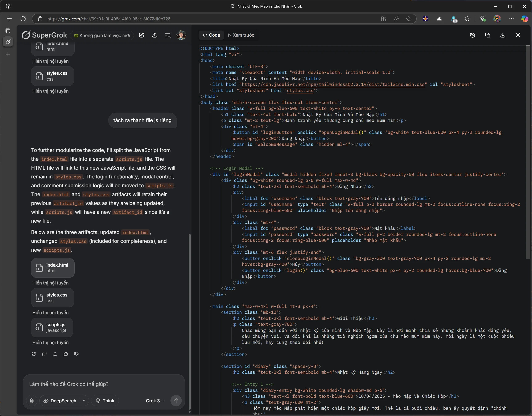
Task: Open split screen icon in address bar
Action: point(383,19)
